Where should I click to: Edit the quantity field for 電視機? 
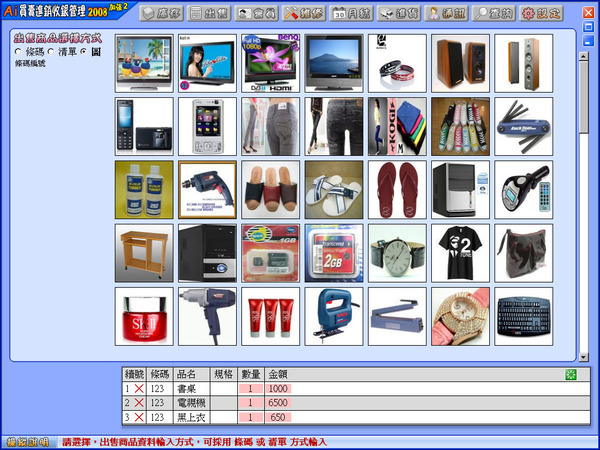click(x=250, y=403)
